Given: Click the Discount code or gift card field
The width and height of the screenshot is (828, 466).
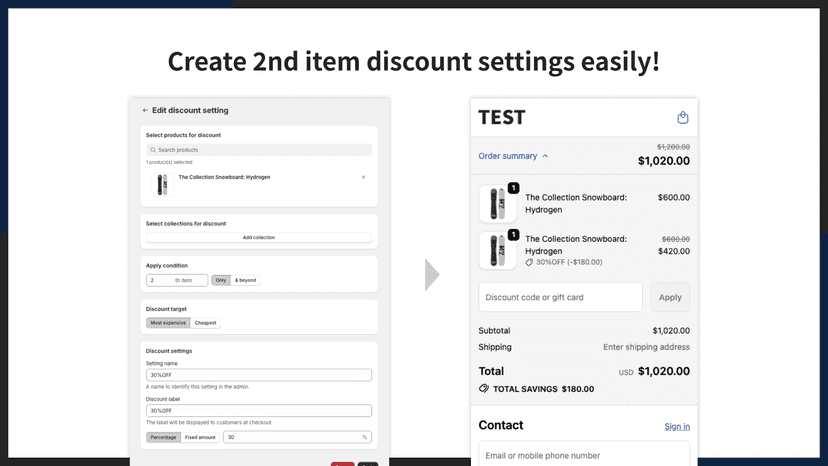Looking at the screenshot, I should (560, 297).
